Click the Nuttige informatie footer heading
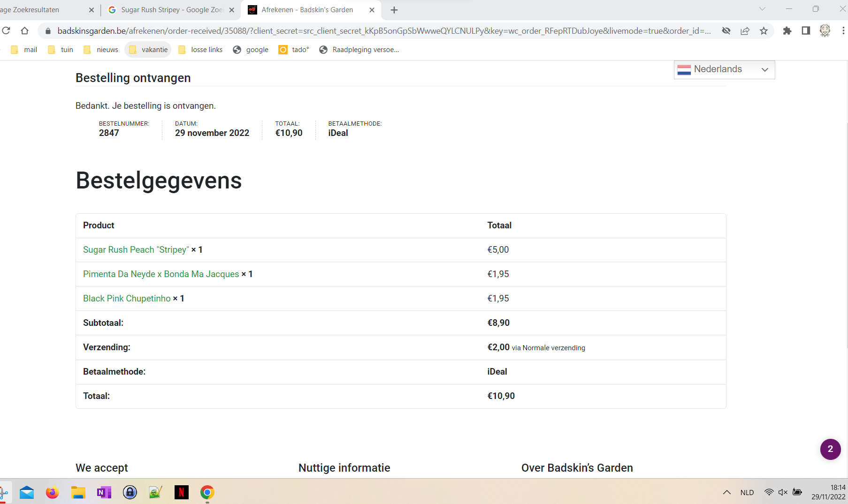Screen dimensions: 848x504 tap(344, 468)
